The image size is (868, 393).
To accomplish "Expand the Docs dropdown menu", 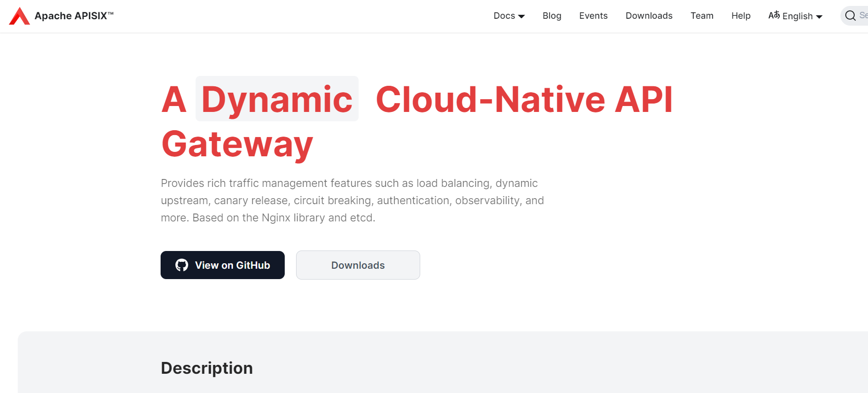I will 509,16.
